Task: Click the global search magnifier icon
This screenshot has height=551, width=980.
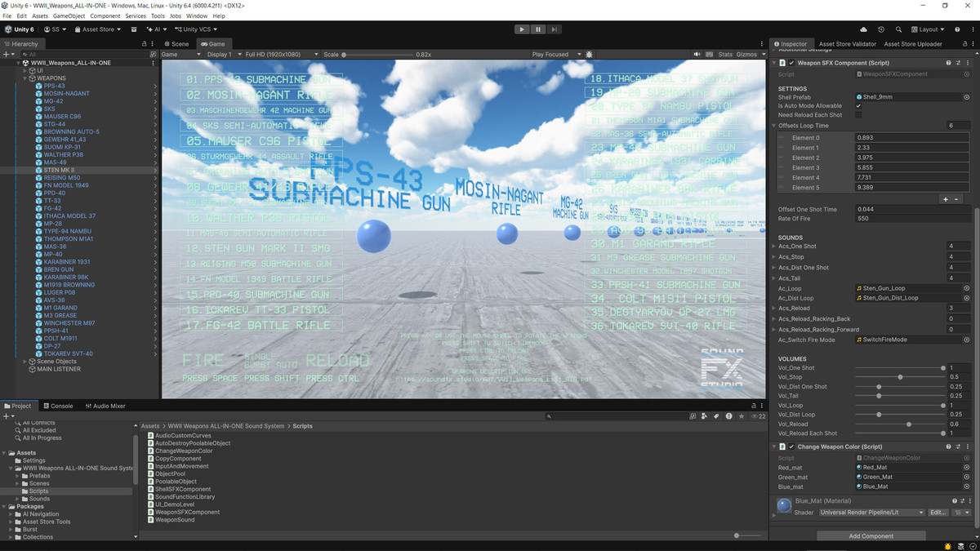Action: coord(898,29)
